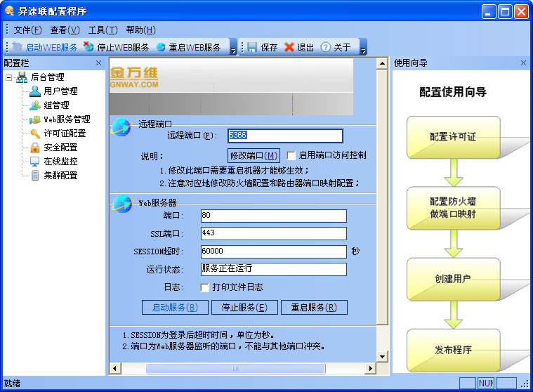
Task: Click the 金万维 GNWAY.COM logo
Action: pos(134,77)
